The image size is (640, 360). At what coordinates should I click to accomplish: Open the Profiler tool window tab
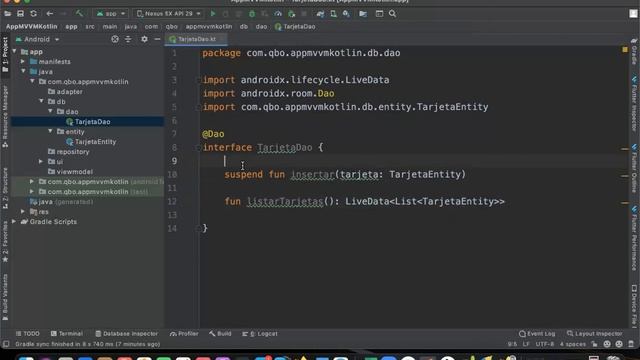184,333
